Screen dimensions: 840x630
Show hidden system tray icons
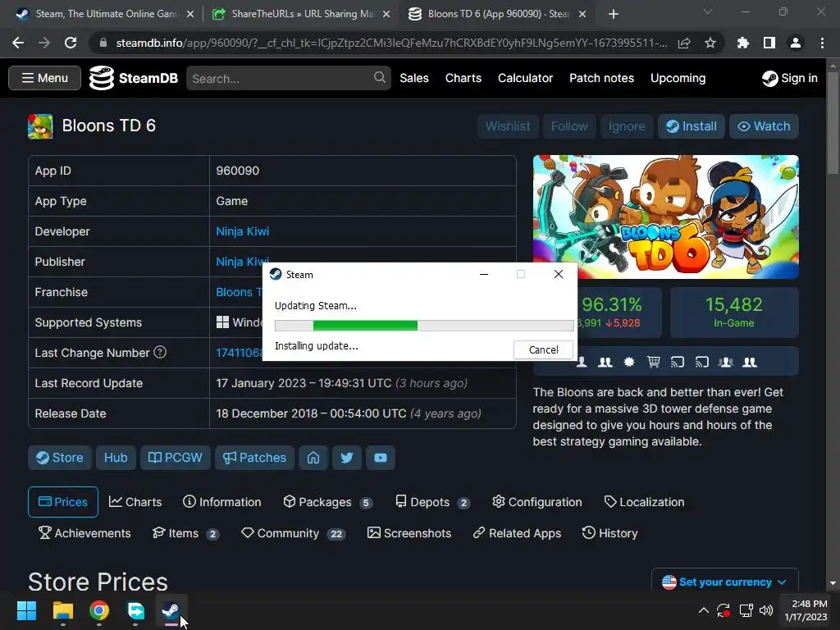coord(703,610)
